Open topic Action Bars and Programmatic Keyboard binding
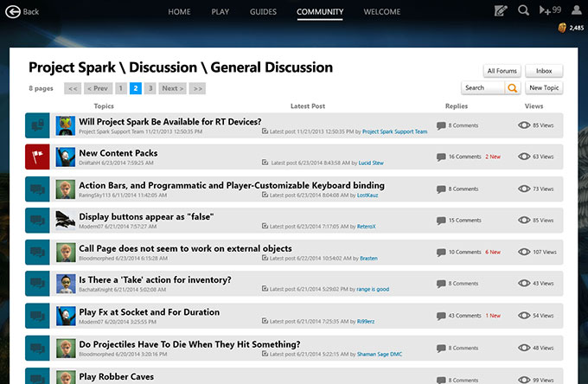The width and height of the screenshot is (588, 384). pyautogui.click(x=232, y=185)
